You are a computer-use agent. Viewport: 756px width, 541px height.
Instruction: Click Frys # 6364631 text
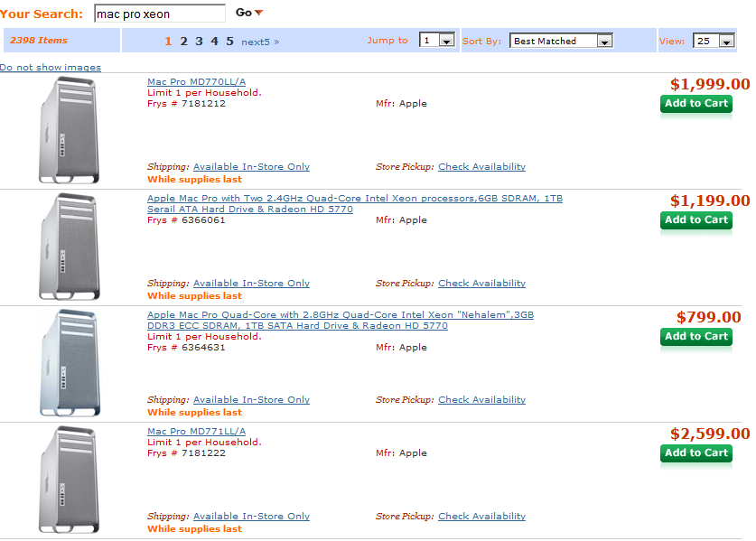[186, 348]
